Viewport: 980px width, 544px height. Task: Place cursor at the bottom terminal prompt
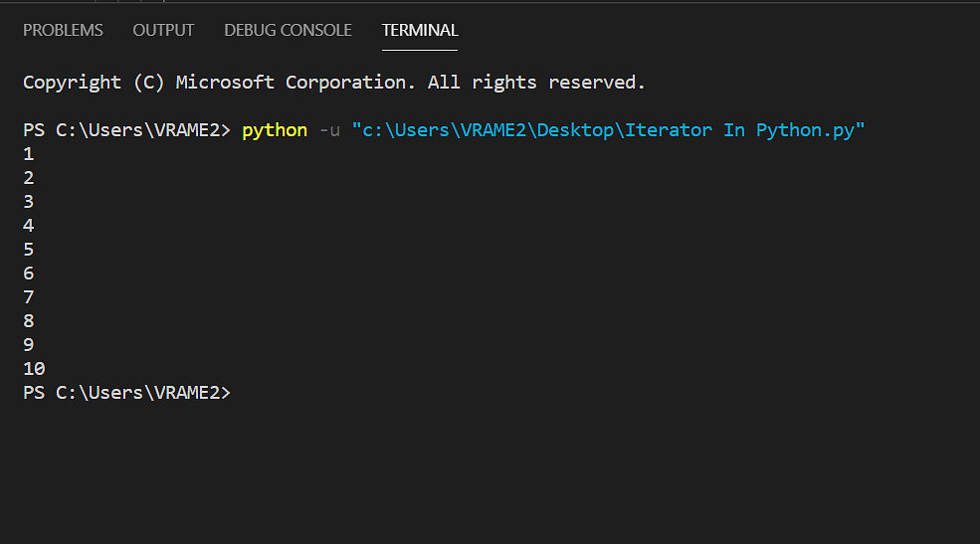(127, 392)
